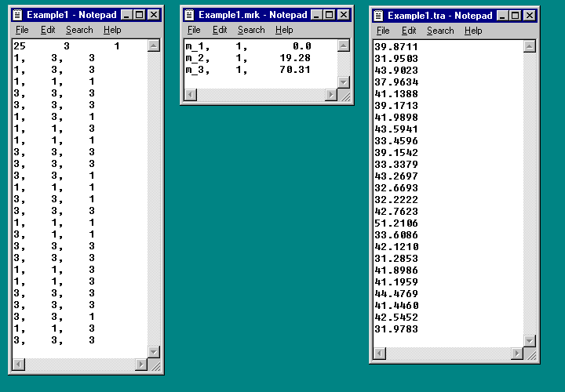Click the Notepad icon in Example1.mrk title bar
The image size is (565, 392).
(x=189, y=15)
